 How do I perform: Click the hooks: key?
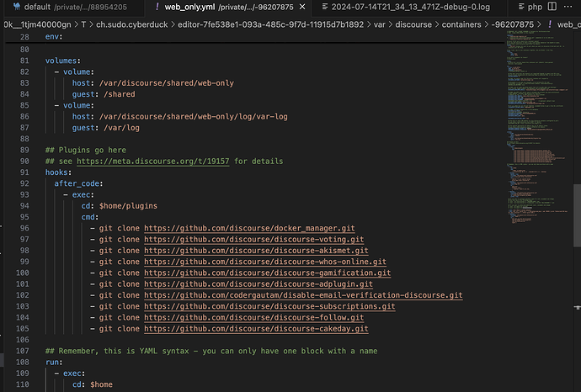click(x=58, y=172)
